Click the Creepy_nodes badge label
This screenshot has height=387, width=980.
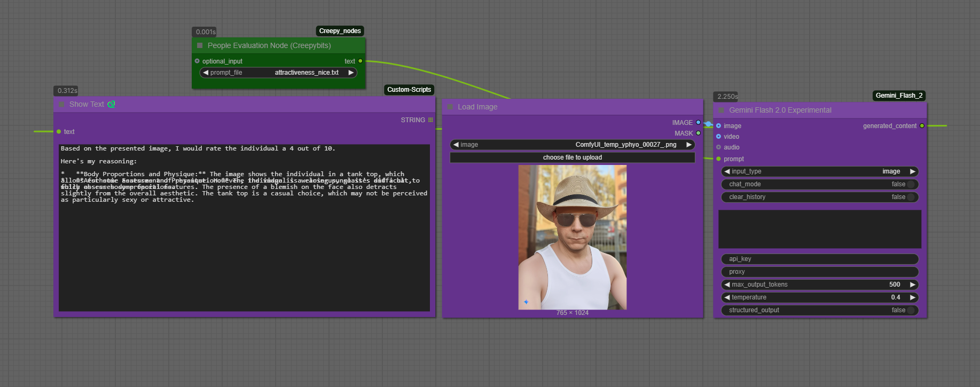point(340,31)
